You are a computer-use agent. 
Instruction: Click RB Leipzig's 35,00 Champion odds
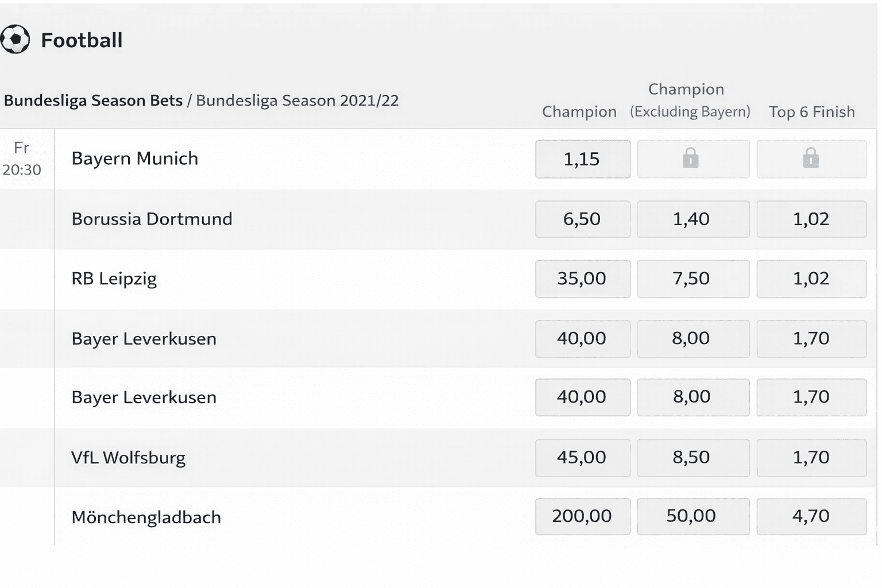pos(582,279)
